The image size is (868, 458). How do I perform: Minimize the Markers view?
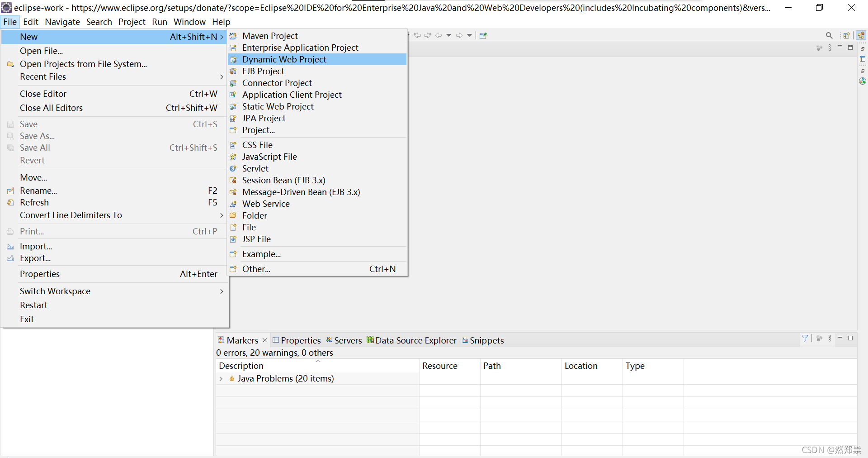840,338
